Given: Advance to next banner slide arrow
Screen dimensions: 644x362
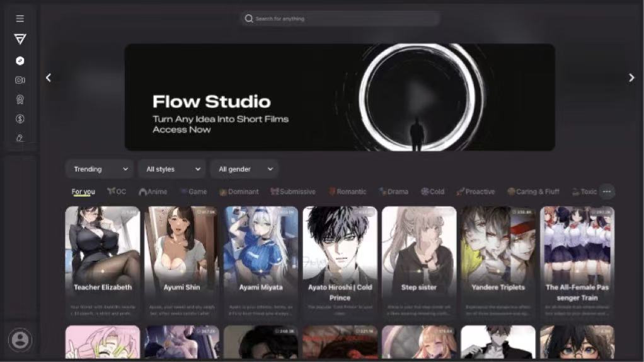Looking at the screenshot, I should coord(631,78).
